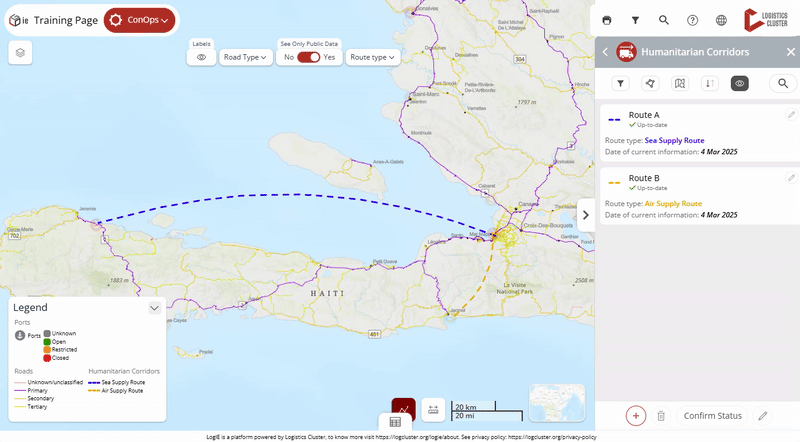Select the Route B card title
Image resolution: width=800 pixels, height=442 pixels.
point(644,178)
